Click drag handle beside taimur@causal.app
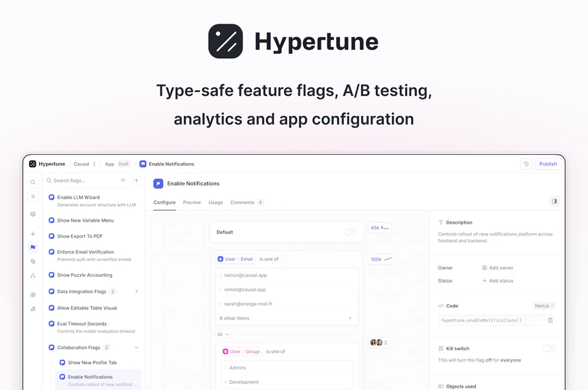The image size is (588, 390). 220,275
